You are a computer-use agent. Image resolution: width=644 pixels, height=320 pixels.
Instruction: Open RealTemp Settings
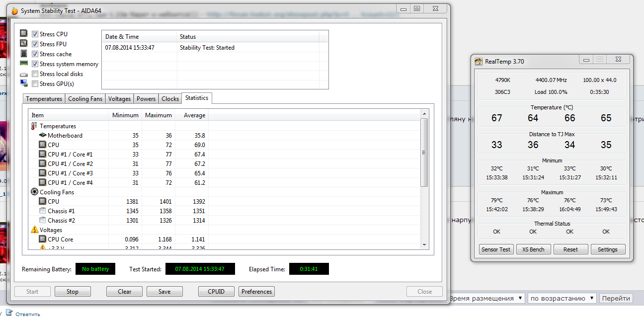coord(608,249)
